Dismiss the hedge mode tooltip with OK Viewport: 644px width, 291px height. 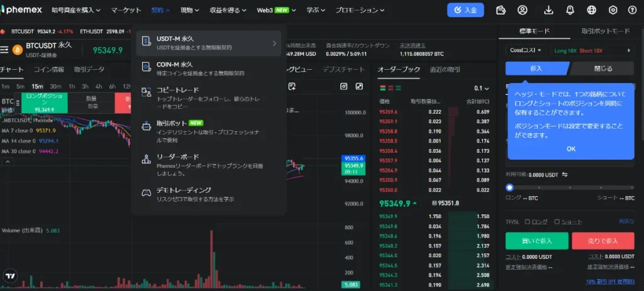[571, 149]
